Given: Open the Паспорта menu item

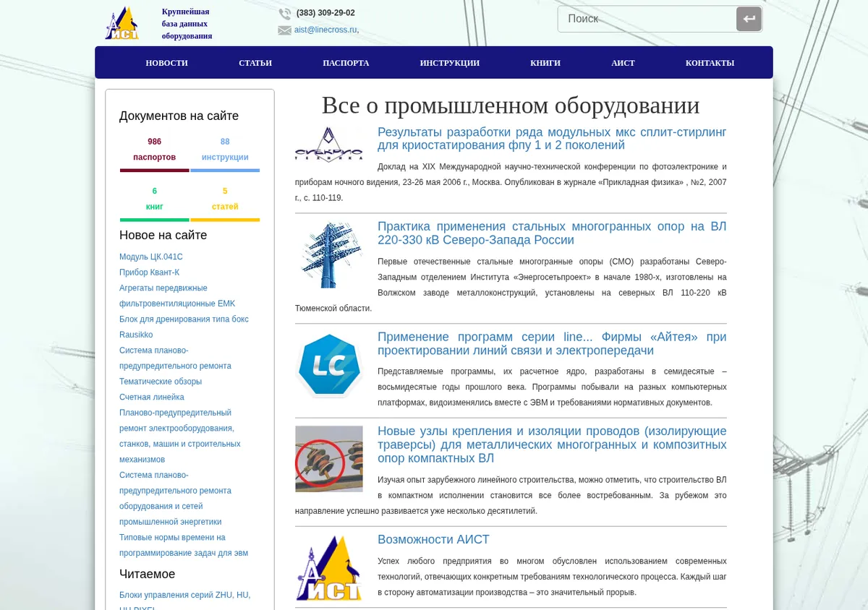Looking at the screenshot, I should (346, 63).
